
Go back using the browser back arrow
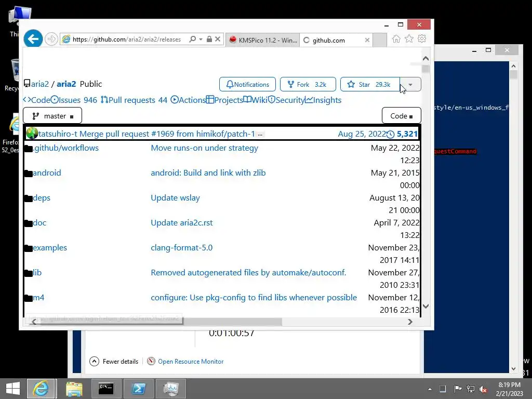pos(33,39)
